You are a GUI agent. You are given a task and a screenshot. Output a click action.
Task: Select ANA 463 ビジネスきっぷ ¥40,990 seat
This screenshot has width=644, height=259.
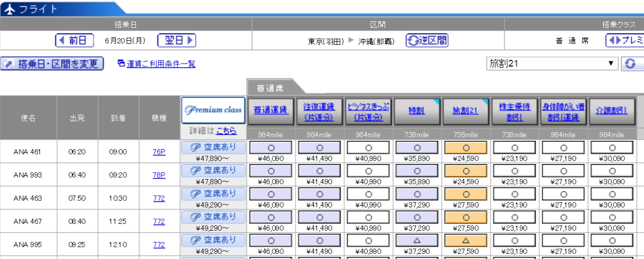coord(368,194)
